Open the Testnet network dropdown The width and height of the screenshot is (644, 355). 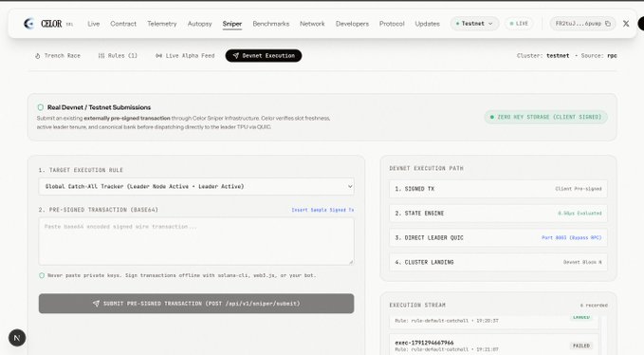pos(474,24)
